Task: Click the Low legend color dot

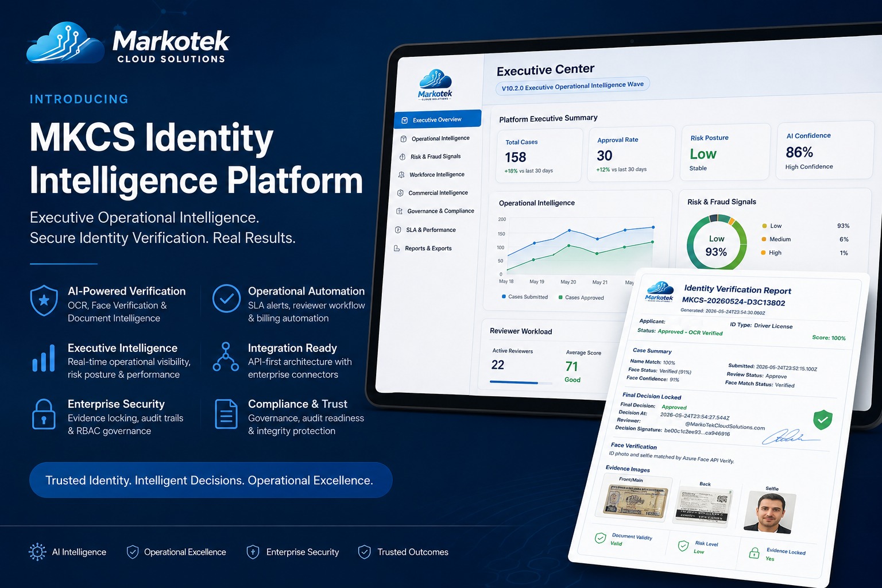Action: tap(764, 226)
